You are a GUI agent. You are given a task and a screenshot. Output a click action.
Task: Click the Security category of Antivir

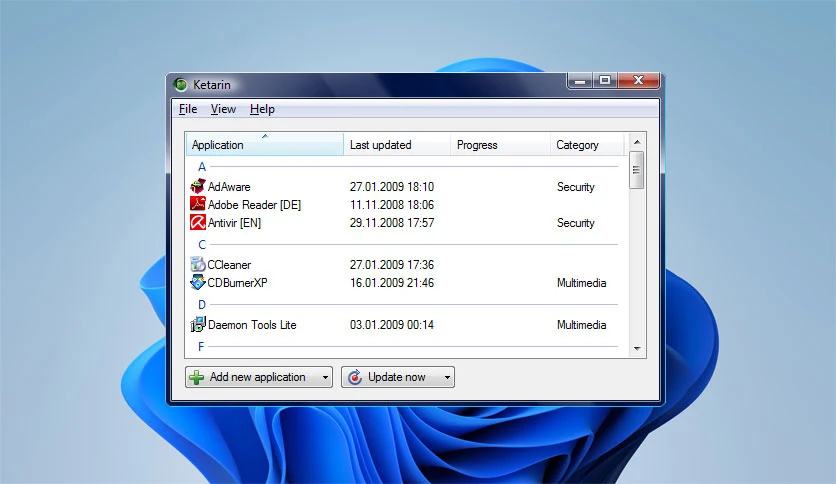click(x=575, y=223)
